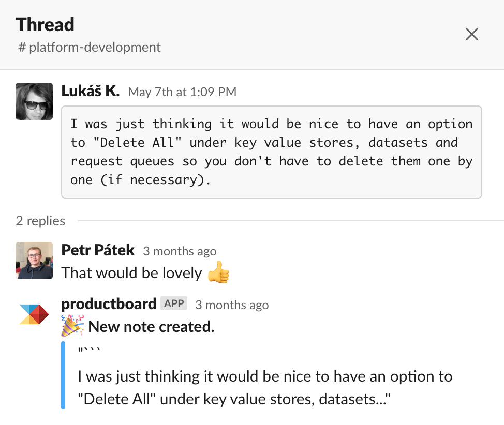The width and height of the screenshot is (504, 425).
Task: Click the X to close the thread
Action: pyautogui.click(x=471, y=34)
